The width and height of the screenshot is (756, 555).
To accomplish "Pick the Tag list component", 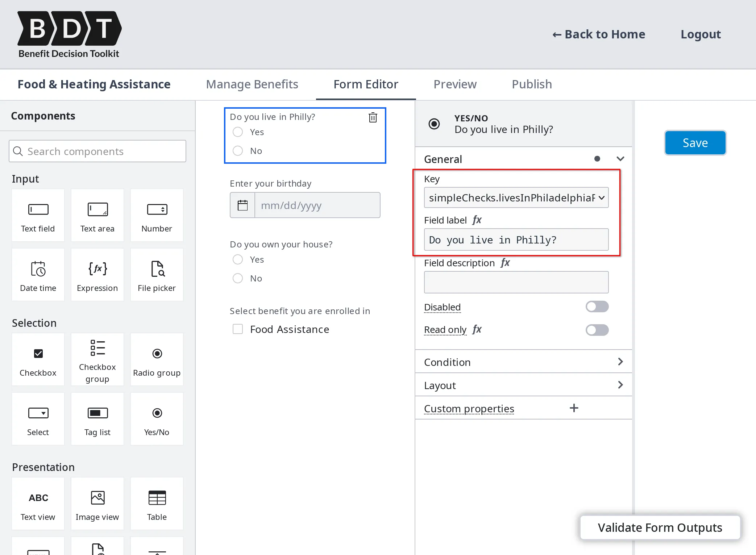I will (x=97, y=418).
